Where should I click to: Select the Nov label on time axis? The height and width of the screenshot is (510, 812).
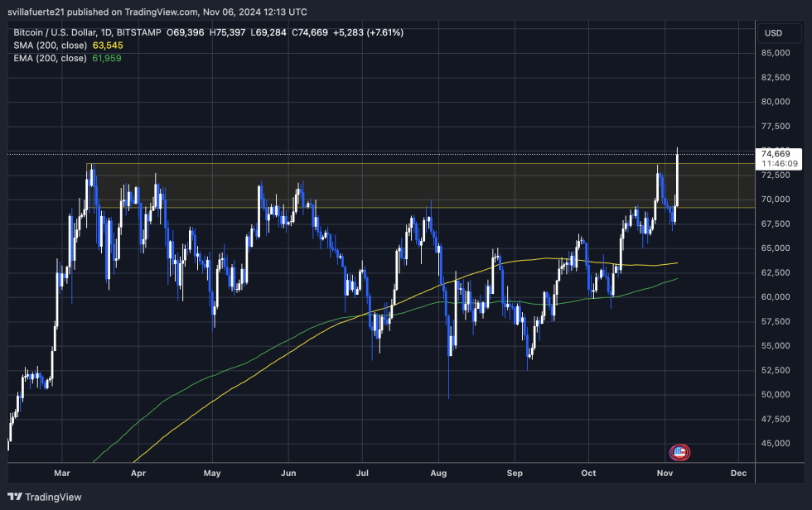pos(665,473)
